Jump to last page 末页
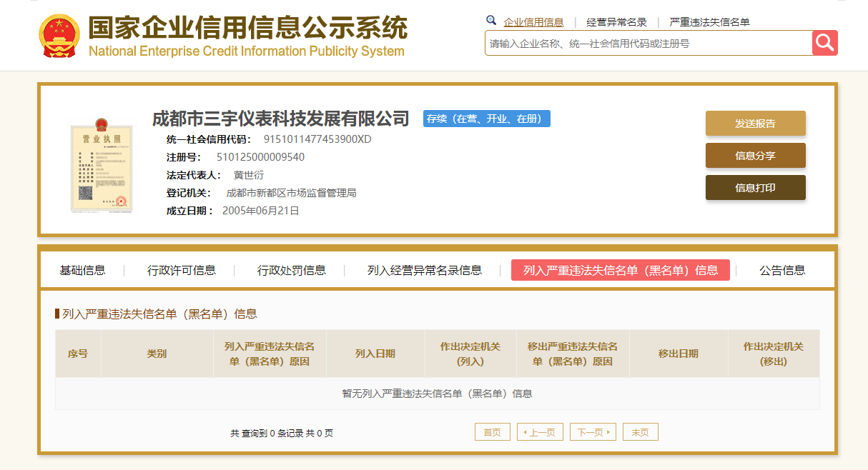The image size is (868, 470). (x=641, y=432)
